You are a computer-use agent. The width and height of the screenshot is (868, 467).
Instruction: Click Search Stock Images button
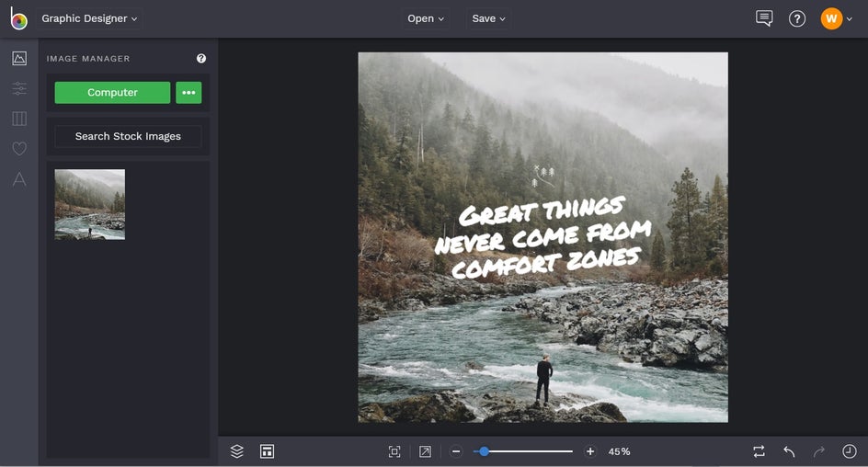(x=128, y=136)
